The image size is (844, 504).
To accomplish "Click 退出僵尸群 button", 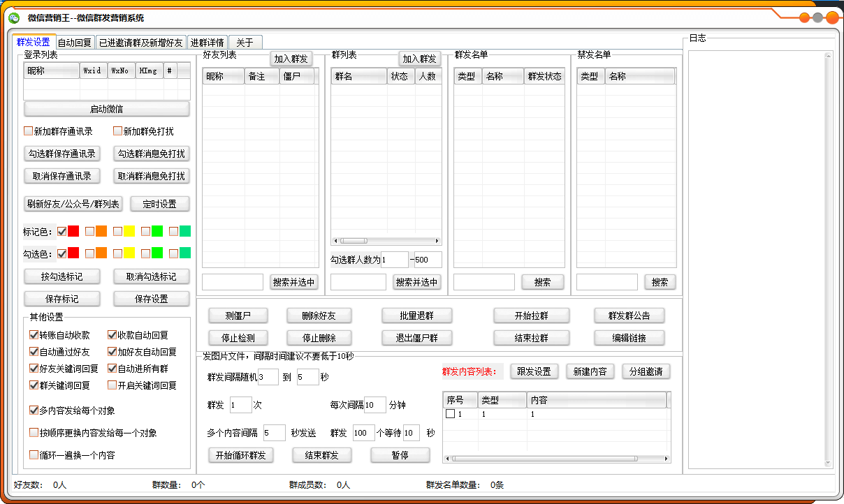I will [x=417, y=338].
